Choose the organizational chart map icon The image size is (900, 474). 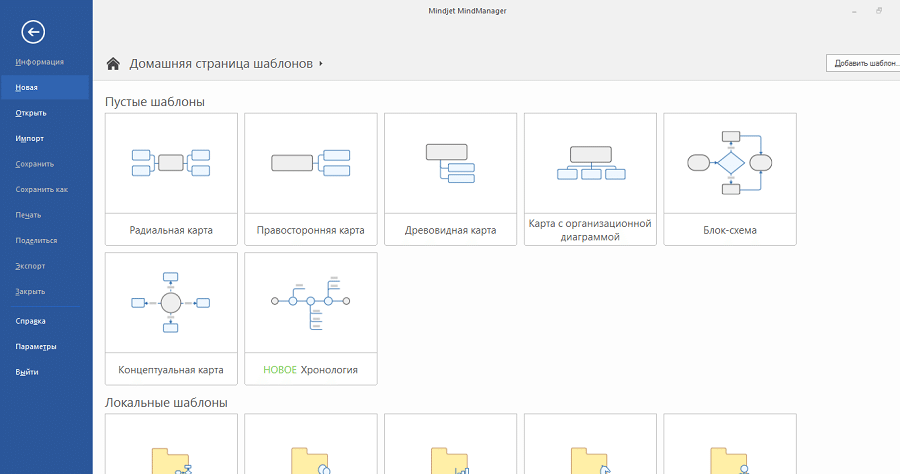591,163
